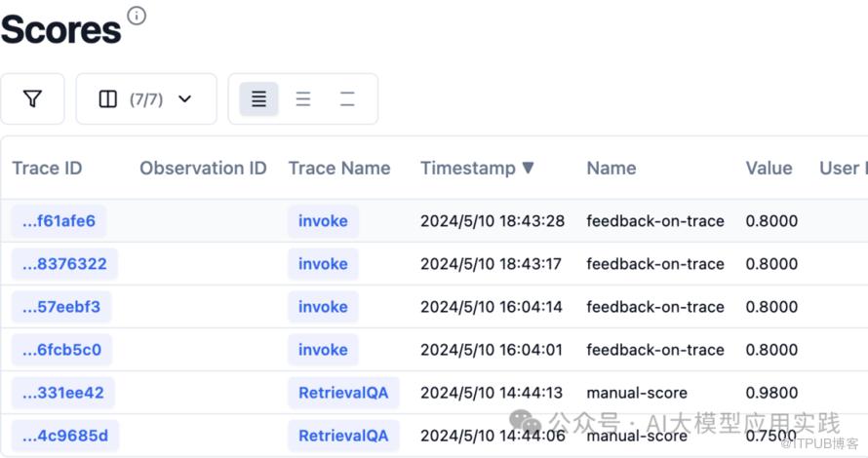Click RetrievalQA badge for 14:44:13 row
The width and height of the screenshot is (868, 458).
coord(342,393)
